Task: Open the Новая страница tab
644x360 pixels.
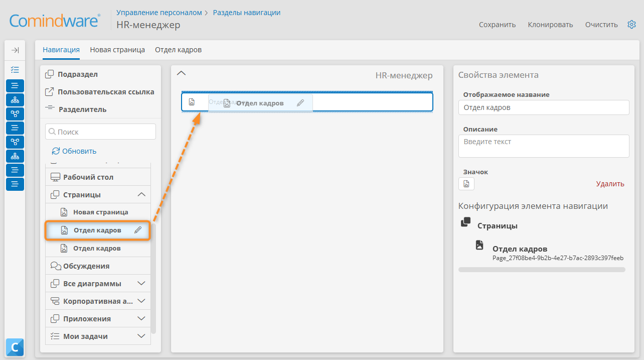Action: [x=117, y=50]
